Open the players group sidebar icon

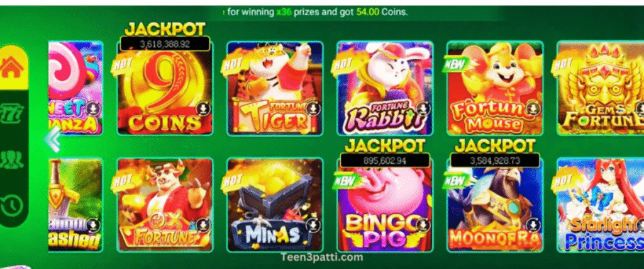coord(13,159)
